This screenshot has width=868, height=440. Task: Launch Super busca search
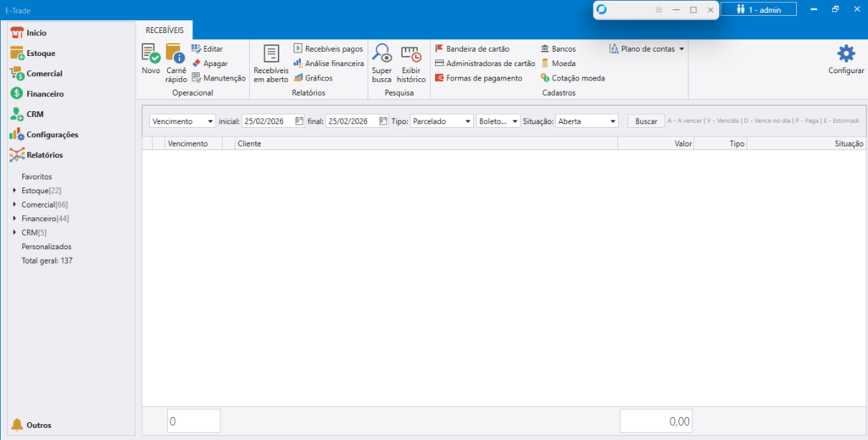381,64
